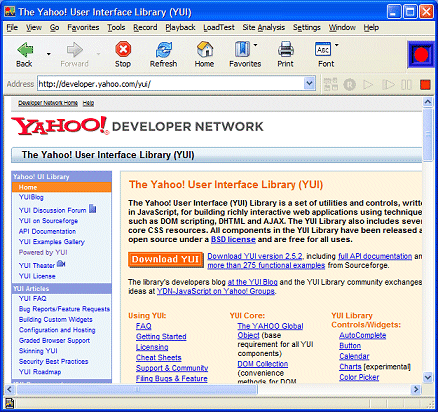Click the Font Abc icon
The height and width of the screenshot is (412, 438).
[x=323, y=50]
